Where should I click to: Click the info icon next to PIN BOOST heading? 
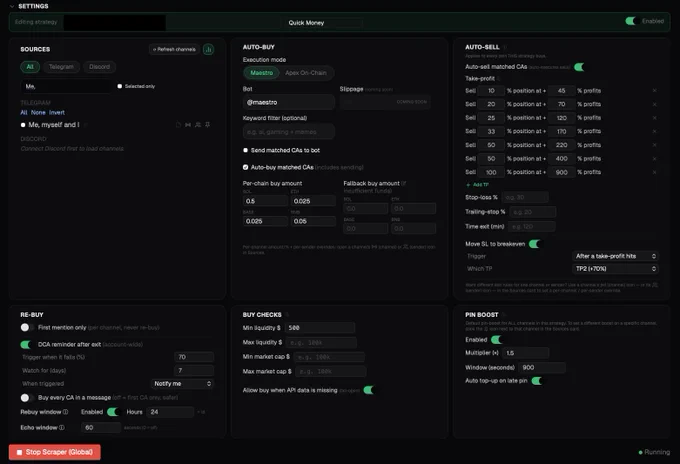pyautogui.click(x=504, y=314)
